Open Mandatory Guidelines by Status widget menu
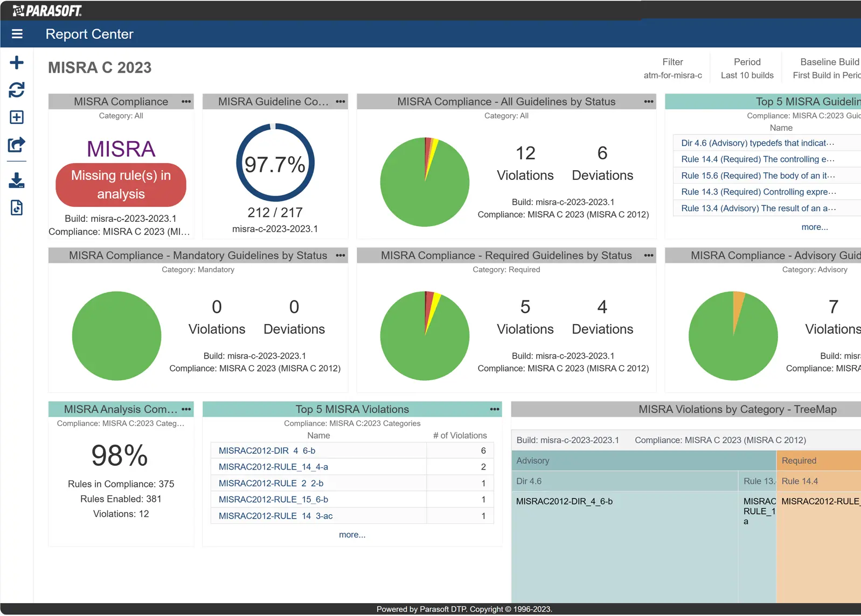 click(x=341, y=256)
